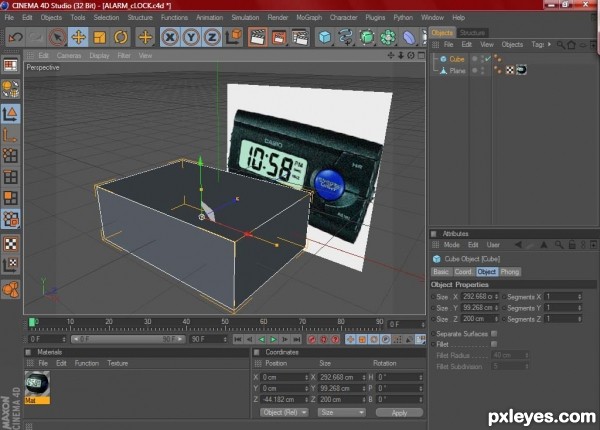Click the Apply button
This screenshot has width=600, height=430.
coord(399,412)
